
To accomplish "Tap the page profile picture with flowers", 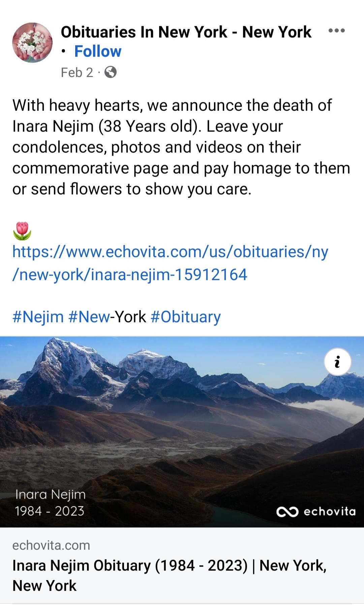I will [x=32, y=43].
